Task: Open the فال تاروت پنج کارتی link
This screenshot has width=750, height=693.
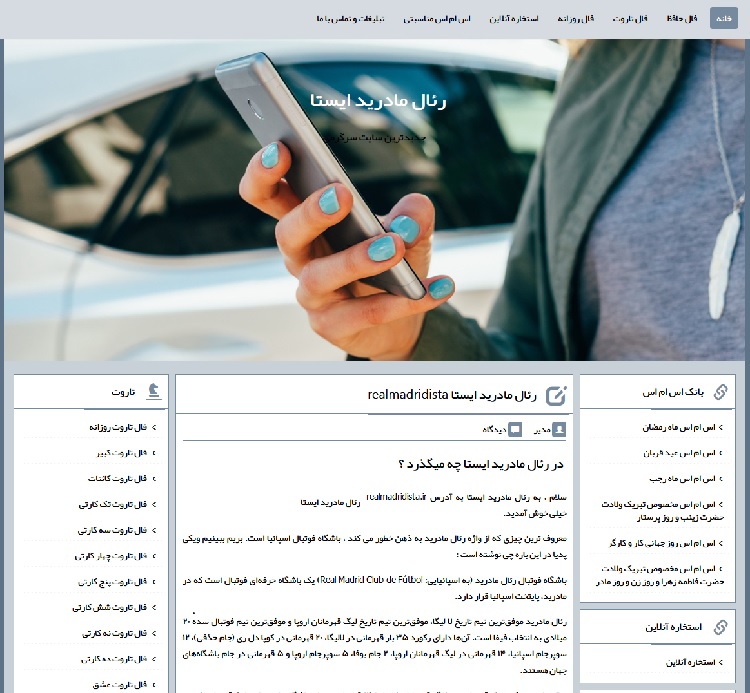Action: 112,582
